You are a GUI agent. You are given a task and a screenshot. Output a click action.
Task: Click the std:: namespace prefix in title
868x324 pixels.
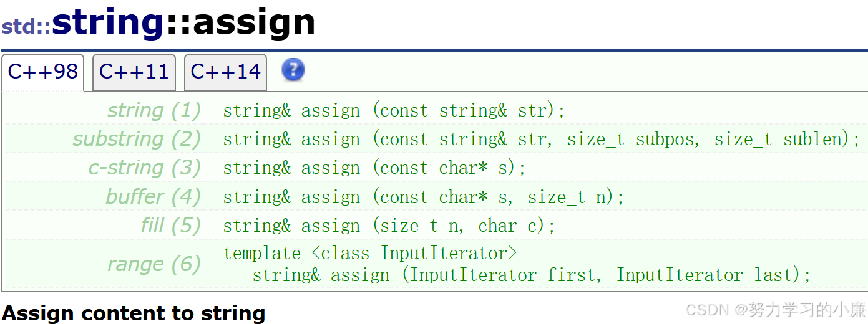(26, 27)
